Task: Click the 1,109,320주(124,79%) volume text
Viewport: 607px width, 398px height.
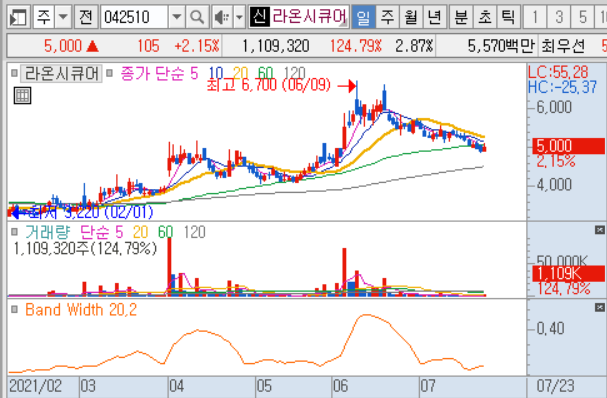Action: 85,248
